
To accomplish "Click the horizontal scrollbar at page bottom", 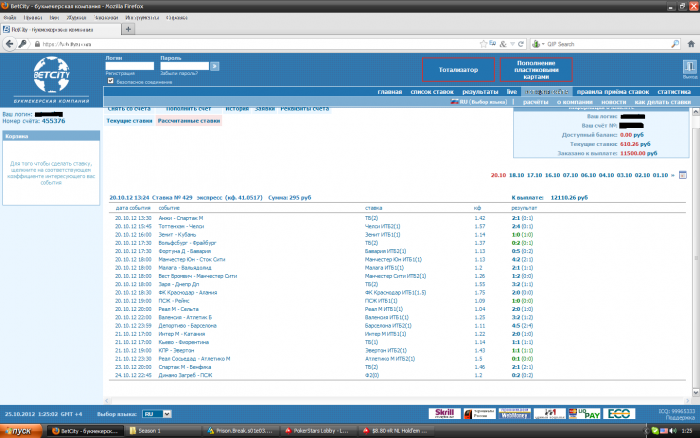I will 397,400.
